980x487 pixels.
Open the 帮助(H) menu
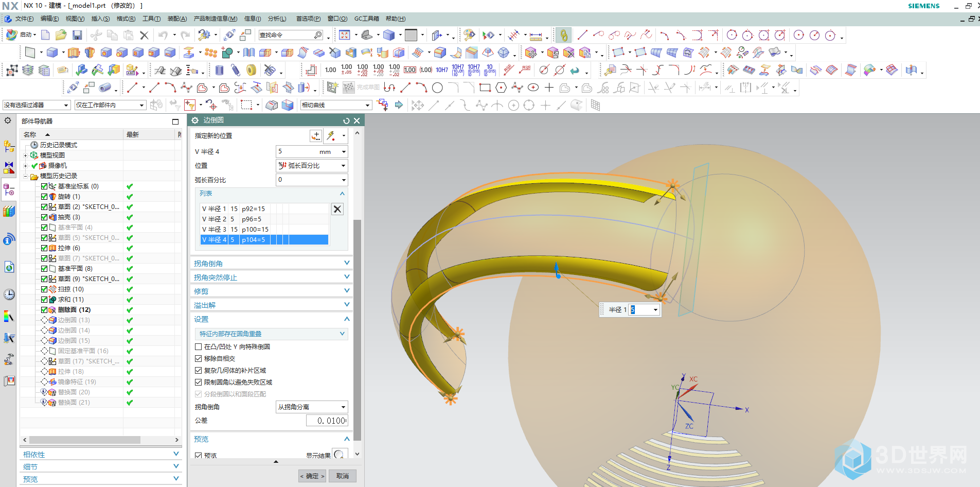click(395, 19)
